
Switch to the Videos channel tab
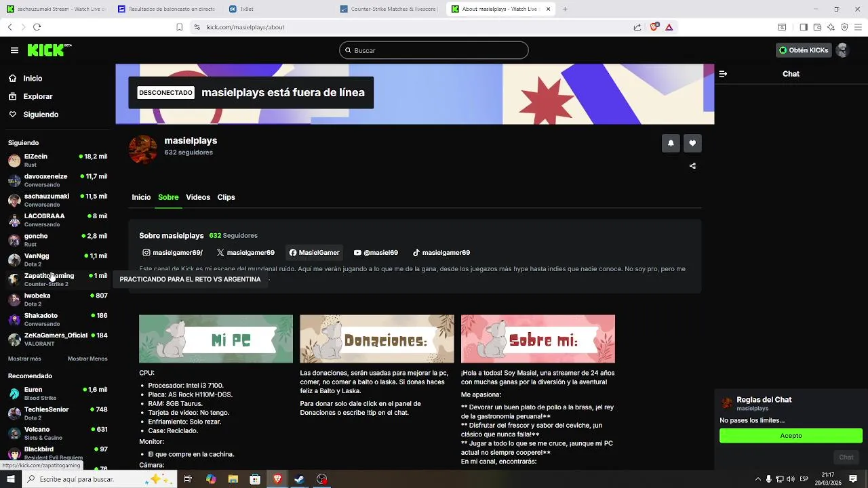coord(198,197)
